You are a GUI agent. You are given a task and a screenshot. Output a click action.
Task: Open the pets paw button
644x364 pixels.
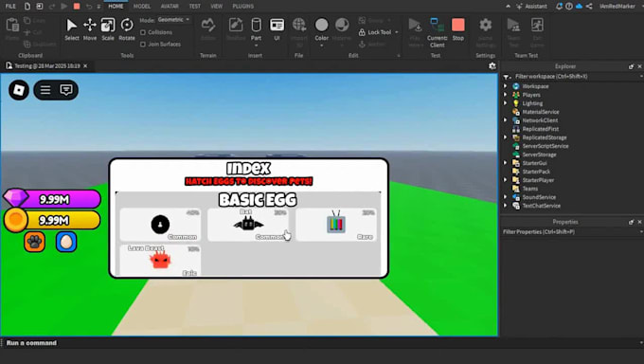click(x=34, y=242)
